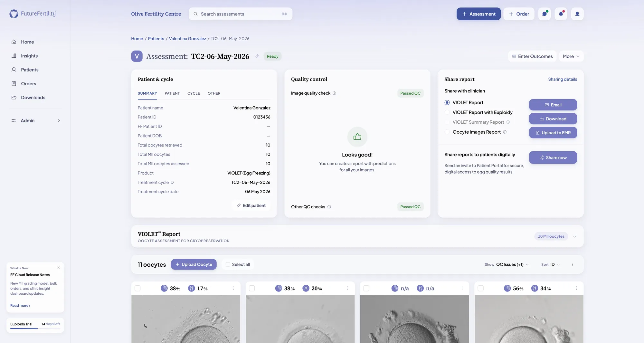Open kebab menu on the 38% 20% oocyte card
Image resolution: width=644 pixels, height=343 pixels.
347,288
